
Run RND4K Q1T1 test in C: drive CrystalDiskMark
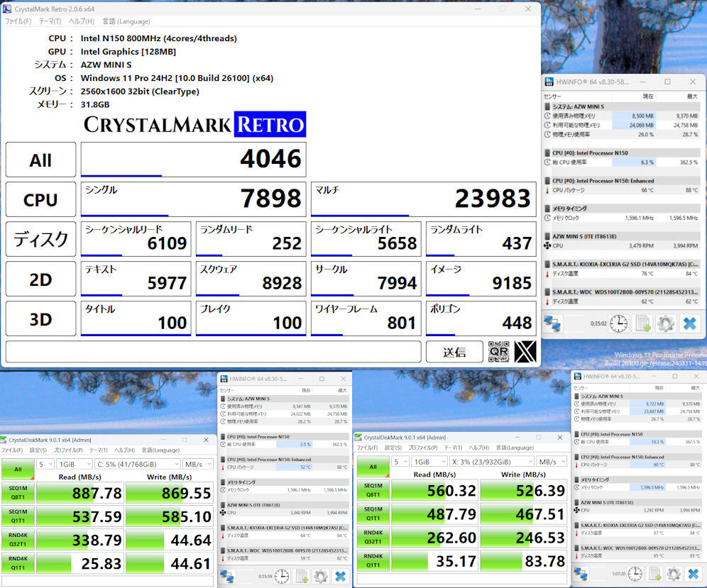18,562
